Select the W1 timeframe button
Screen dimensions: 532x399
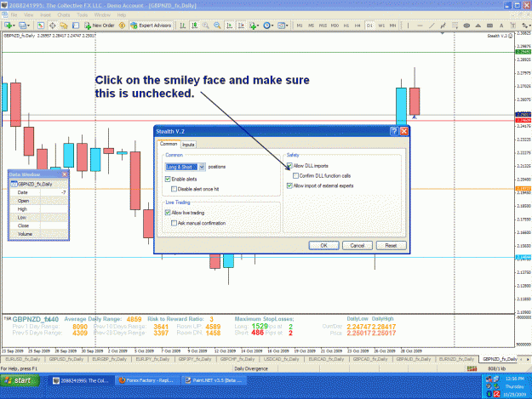[381, 26]
